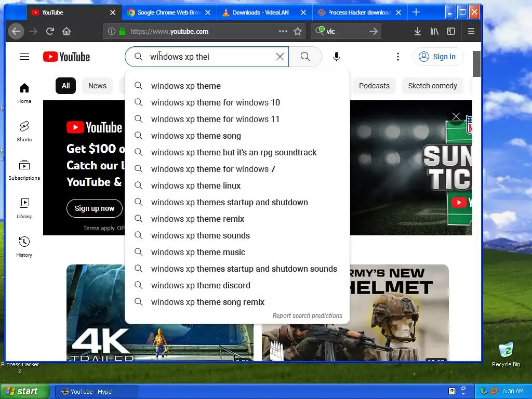Image resolution: width=532 pixels, height=399 pixels.
Task: Open History in the sidebar
Action: (24, 247)
